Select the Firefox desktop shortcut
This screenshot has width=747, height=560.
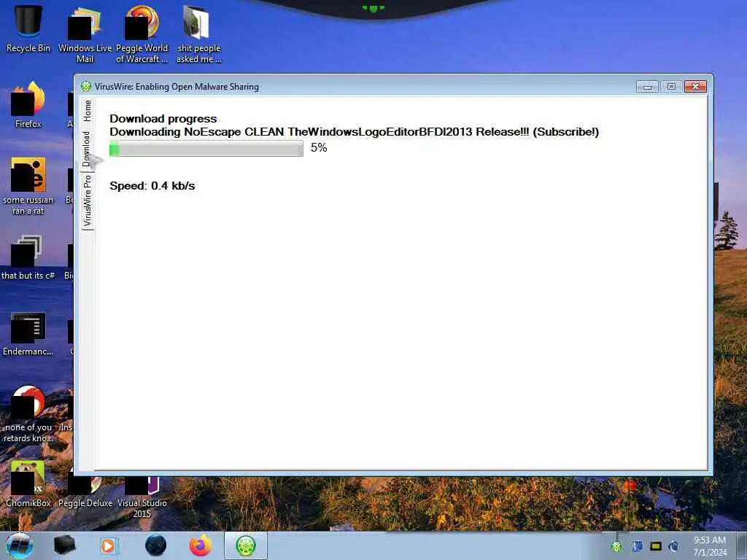coord(28,105)
